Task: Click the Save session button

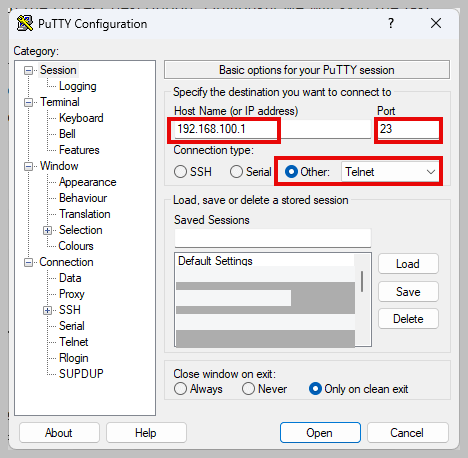Action: (x=408, y=292)
